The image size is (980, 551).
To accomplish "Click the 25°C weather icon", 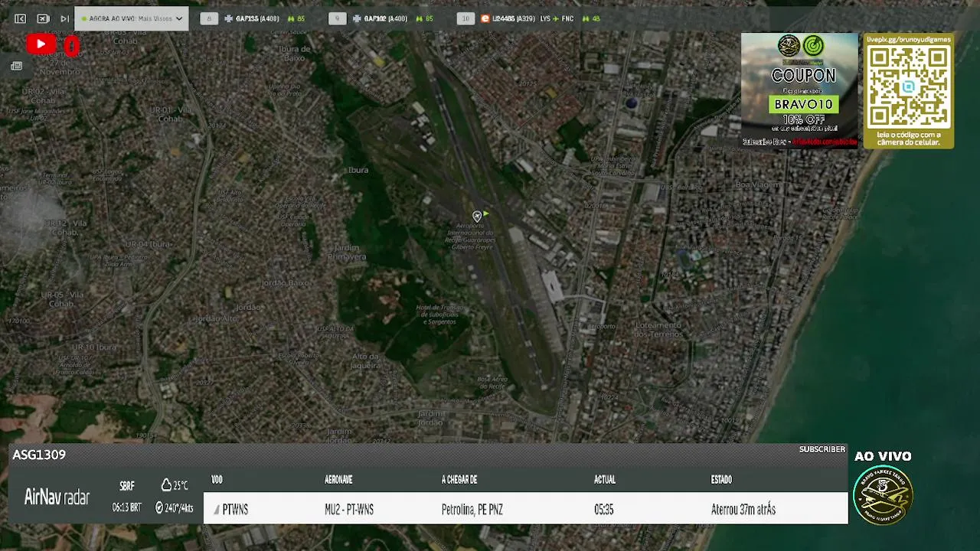I will click(166, 485).
